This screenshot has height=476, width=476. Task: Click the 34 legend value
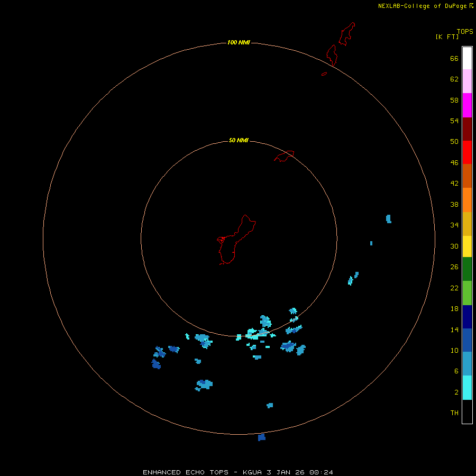pyautogui.click(x=454, y=225)
